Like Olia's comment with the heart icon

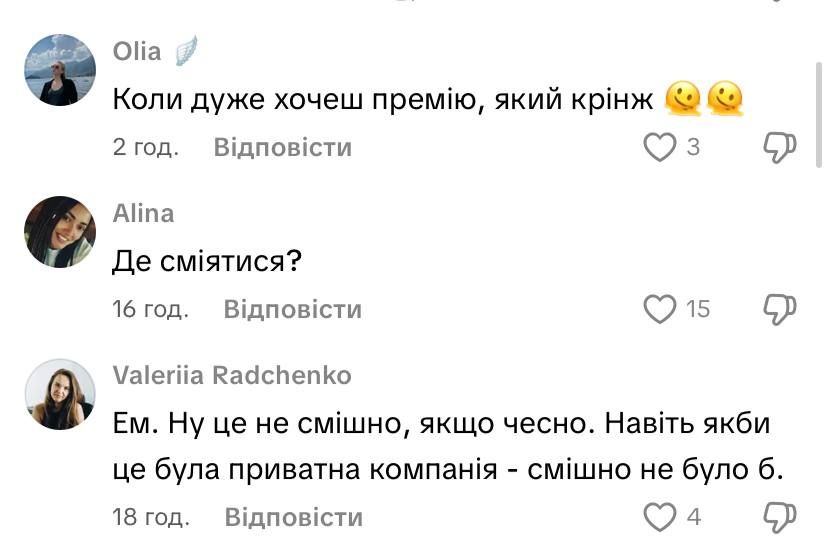tap(659, 148)
